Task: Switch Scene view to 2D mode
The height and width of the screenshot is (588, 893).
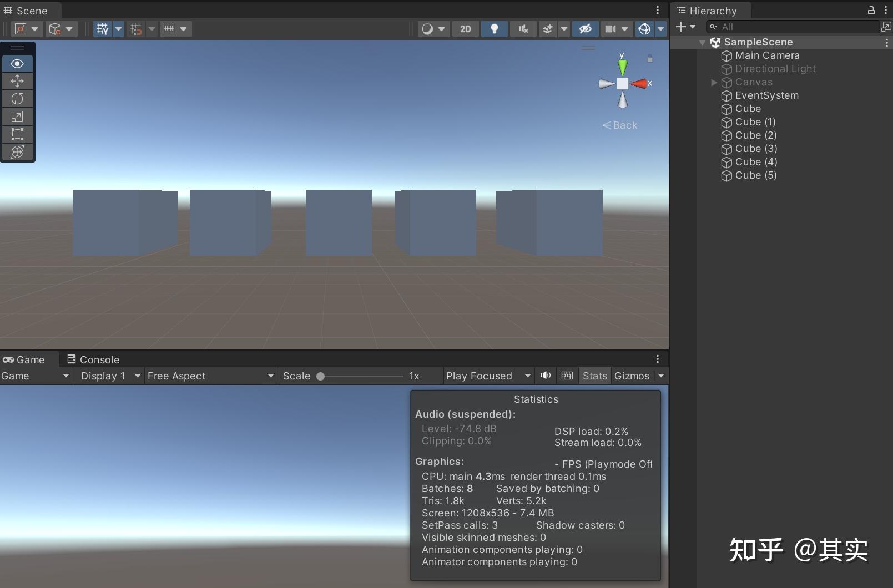Action: tap(465, 29)
